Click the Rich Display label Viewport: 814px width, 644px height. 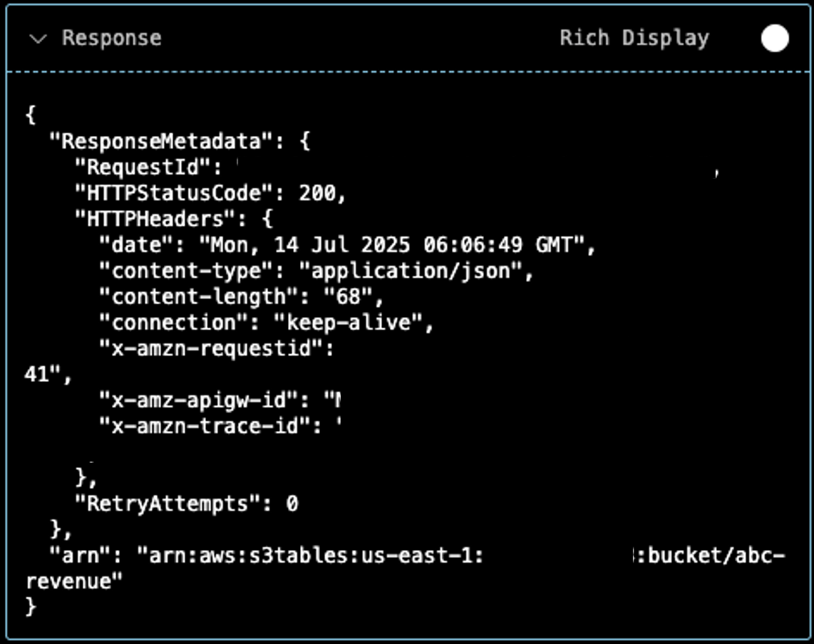tap(633, 38)
